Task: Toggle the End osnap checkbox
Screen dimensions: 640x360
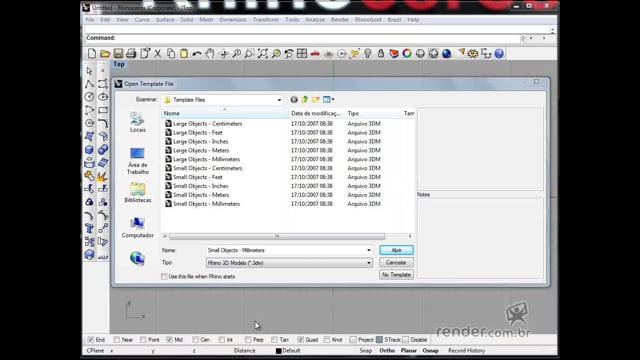Action: tap(91, 340)
